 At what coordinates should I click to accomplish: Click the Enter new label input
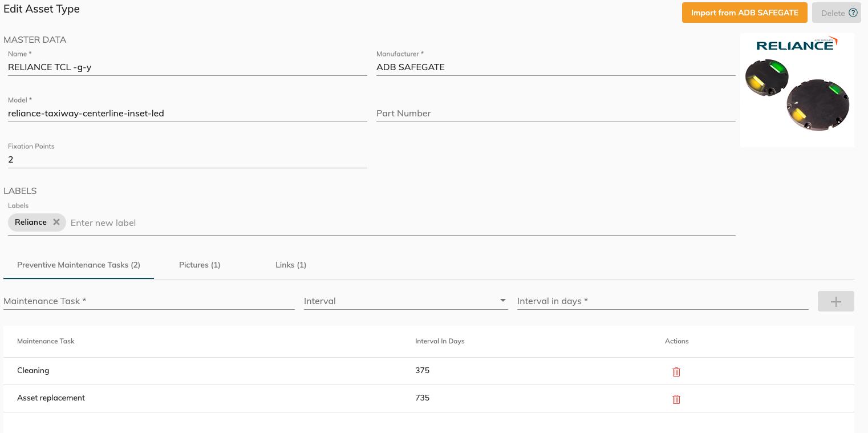[x=399, y=223]
